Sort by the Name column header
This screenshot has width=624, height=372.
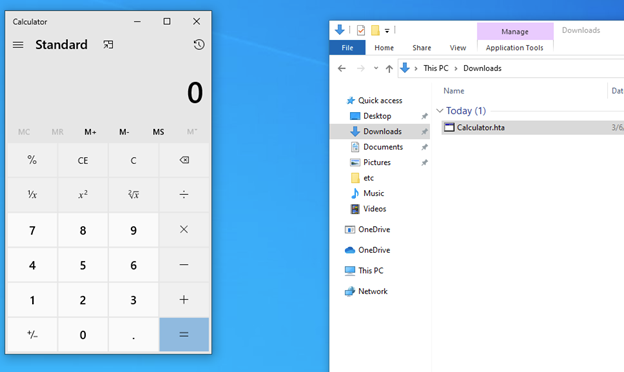[x=454, y=91]
